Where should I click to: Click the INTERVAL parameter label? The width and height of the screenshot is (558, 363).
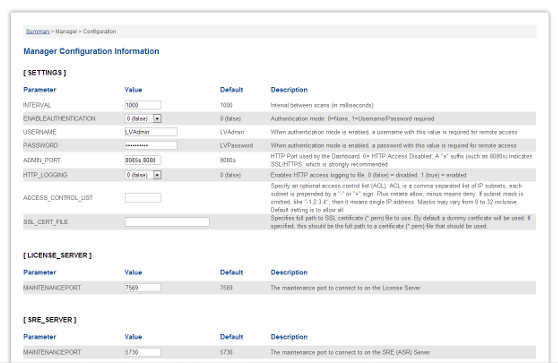(37, 105)
